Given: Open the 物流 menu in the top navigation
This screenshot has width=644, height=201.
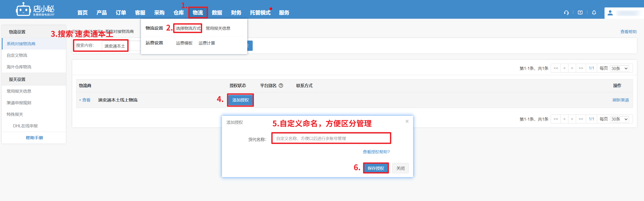Looking at the screenshot, I should tap(198, 13).
